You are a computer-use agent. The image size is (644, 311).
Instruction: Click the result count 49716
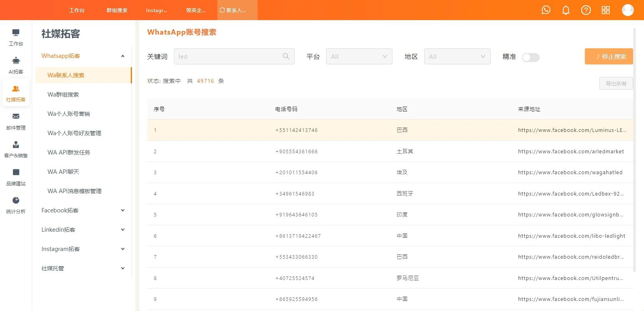tap(205, 81)
